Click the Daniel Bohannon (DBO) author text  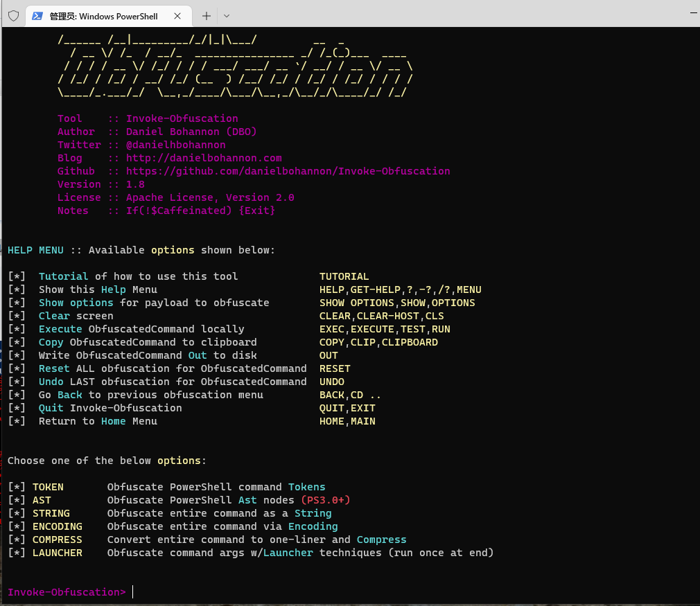point(191,132)
